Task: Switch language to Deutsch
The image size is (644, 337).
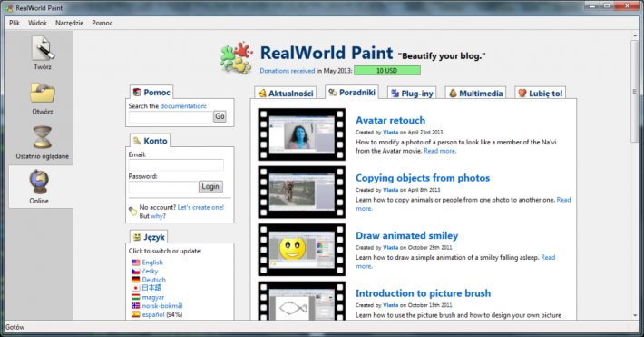Action: (153, 280)
